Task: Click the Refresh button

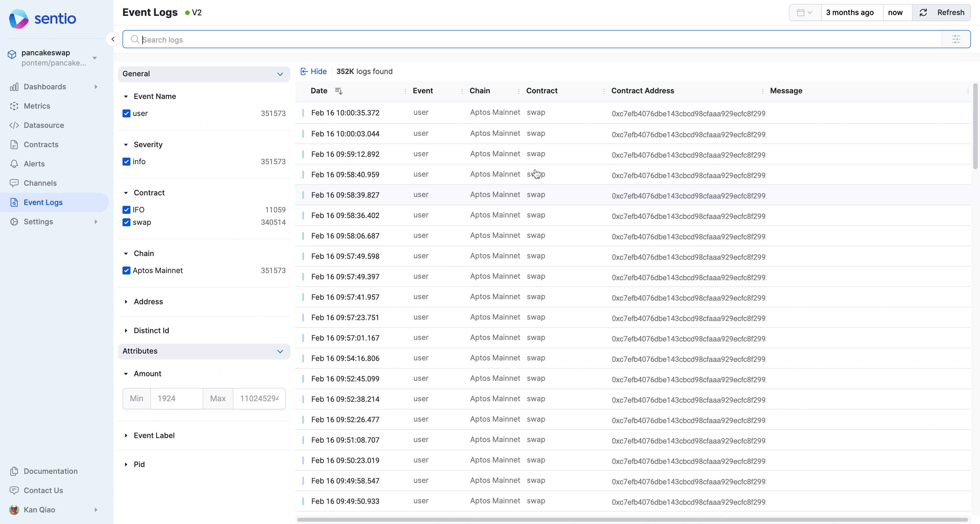Action: coord(941,12)
